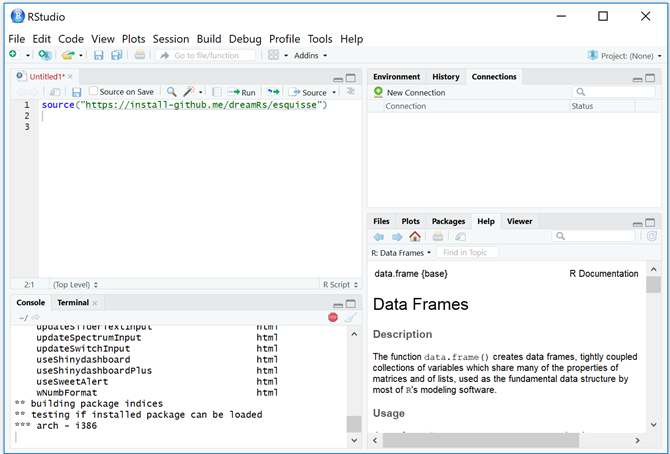Open the Session menu
670x454 pixels.
pos(171,39)
